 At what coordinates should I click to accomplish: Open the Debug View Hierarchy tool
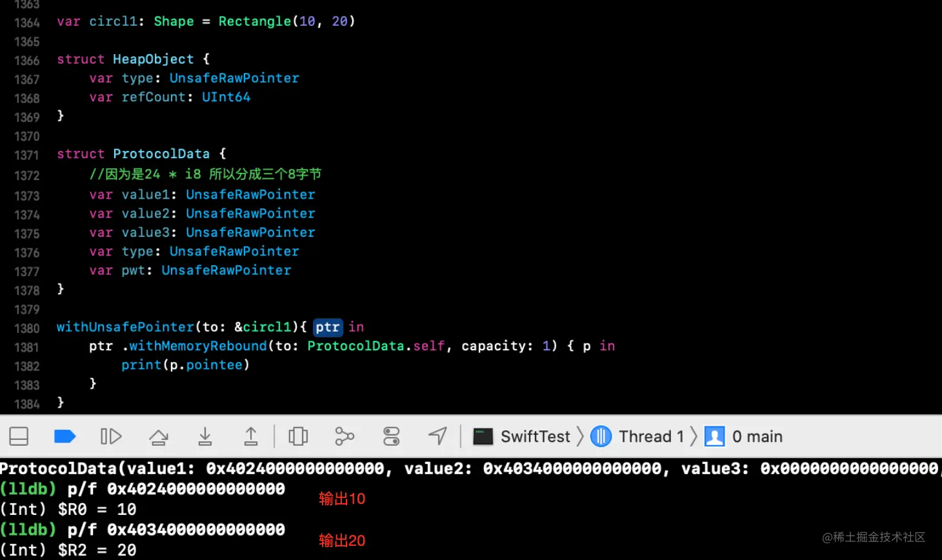coord(298,437)
